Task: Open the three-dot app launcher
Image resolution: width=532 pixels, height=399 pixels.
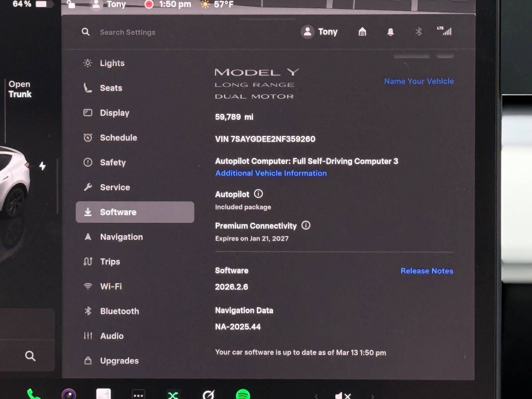Action: point(138,394)
